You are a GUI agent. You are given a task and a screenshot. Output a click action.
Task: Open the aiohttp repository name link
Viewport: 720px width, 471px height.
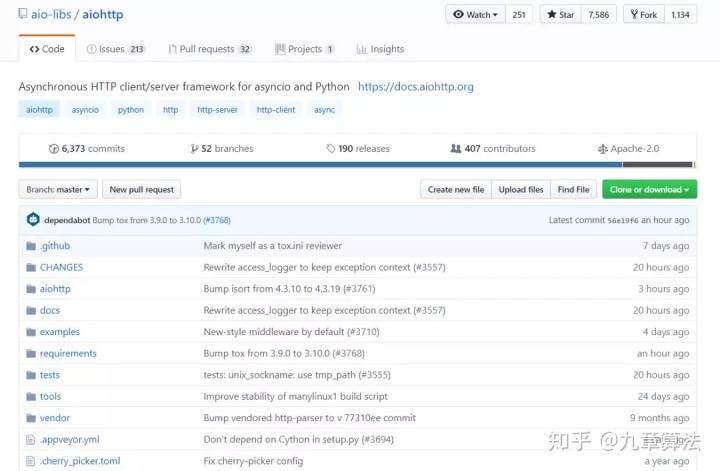(x=103, y=14)
